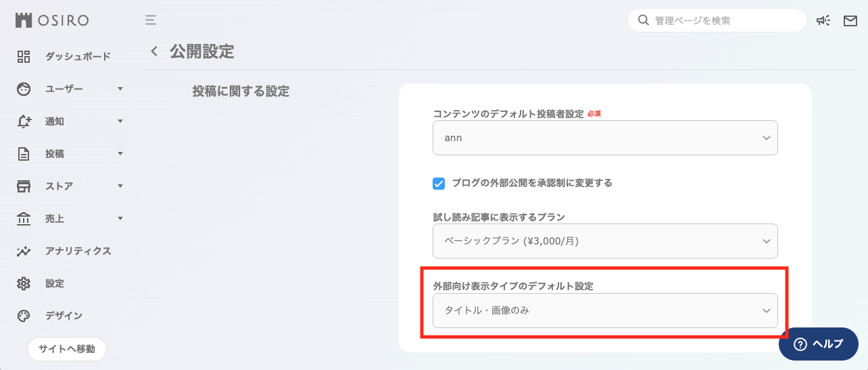
Task: Uncheck ブログの外部公開を承認制に変更する checkbox
Action: [439, 183]
